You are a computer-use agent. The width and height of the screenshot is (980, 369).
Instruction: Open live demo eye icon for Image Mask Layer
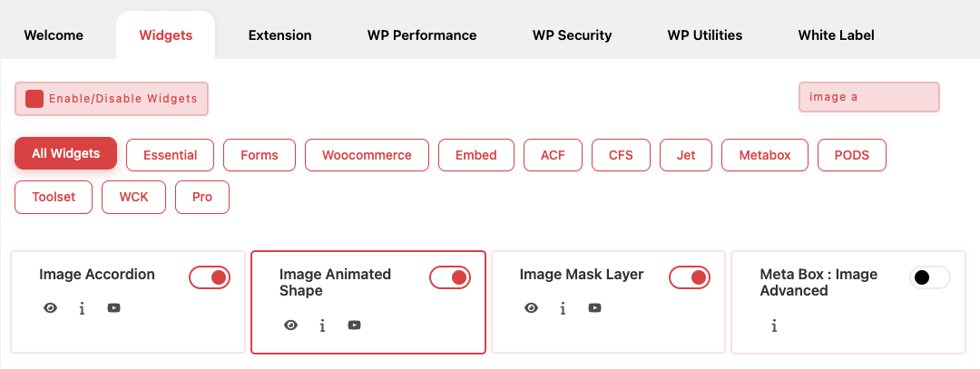531,308
